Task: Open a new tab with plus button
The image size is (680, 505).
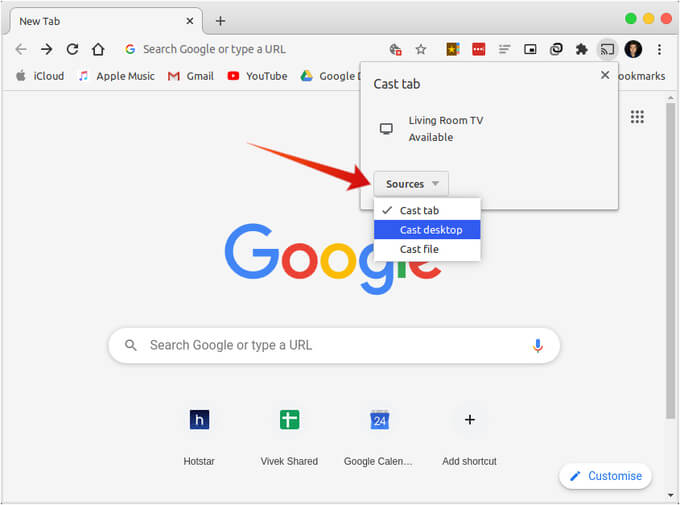Action: (220, 21)
